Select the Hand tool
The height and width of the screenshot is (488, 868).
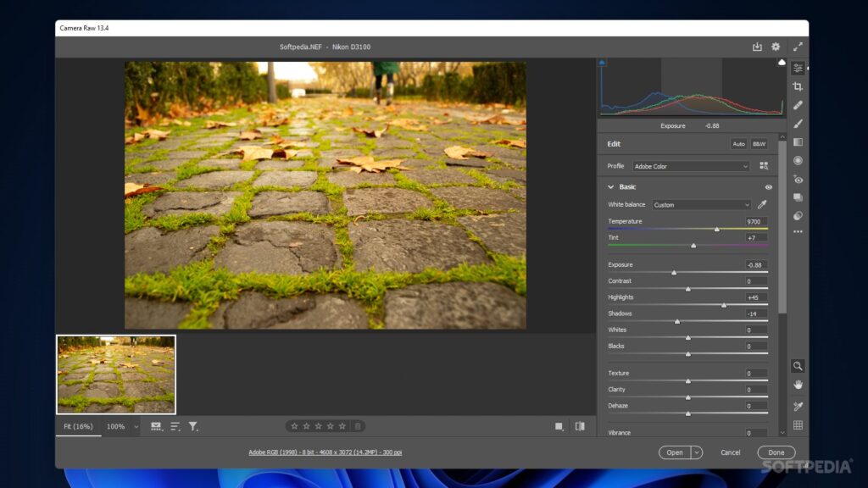click(798, 384)
